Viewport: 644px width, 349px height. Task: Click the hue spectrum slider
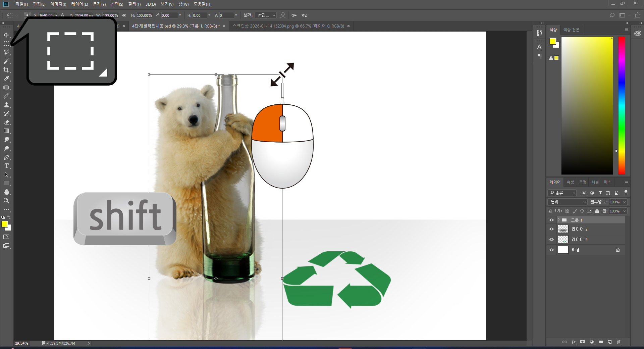(622, 106)
